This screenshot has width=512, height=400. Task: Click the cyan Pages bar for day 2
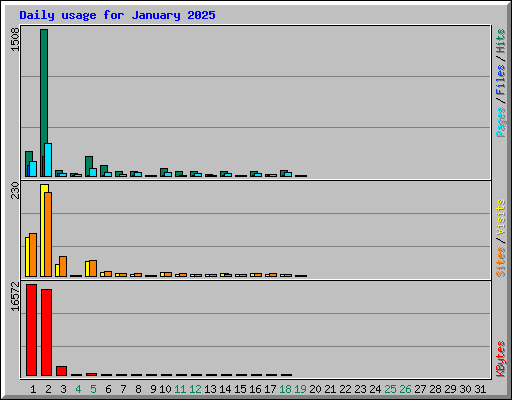[48, 160]
